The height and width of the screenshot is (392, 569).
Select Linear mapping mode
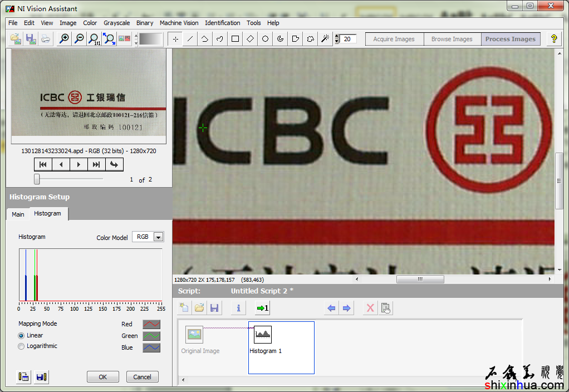(22, 336)
